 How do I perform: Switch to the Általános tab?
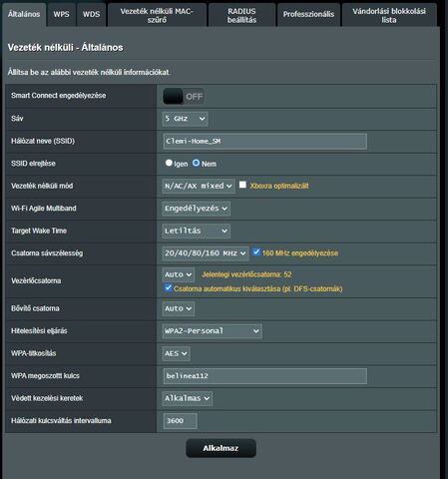[24, 15]
